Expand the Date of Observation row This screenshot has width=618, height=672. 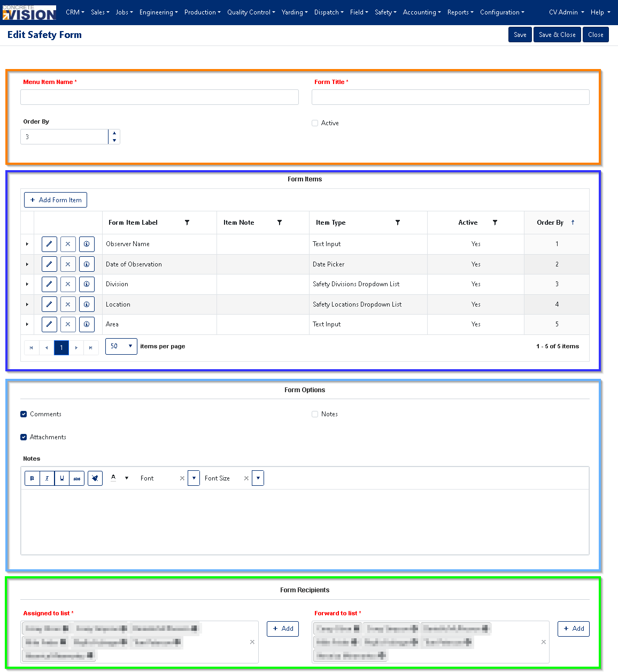pyautogui.click(x=27, y=264)
